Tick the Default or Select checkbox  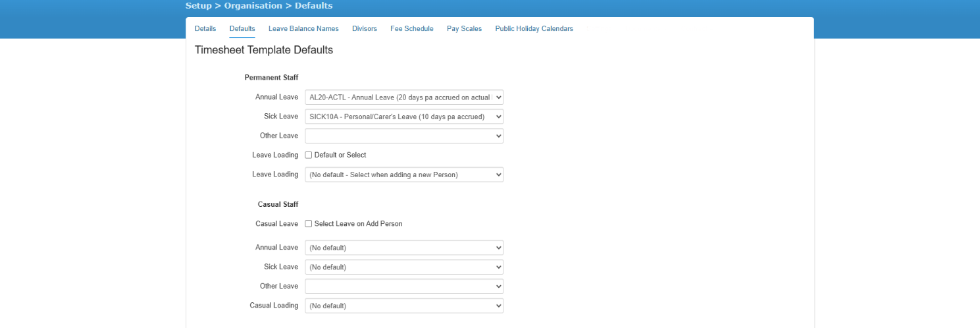(x=309, y=155)
